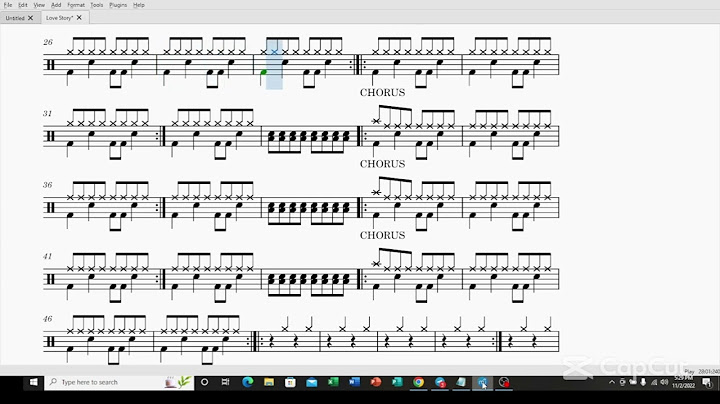Open the taskbar clock and date
This screenshot has height=404, width=720.
click(684, 382)
